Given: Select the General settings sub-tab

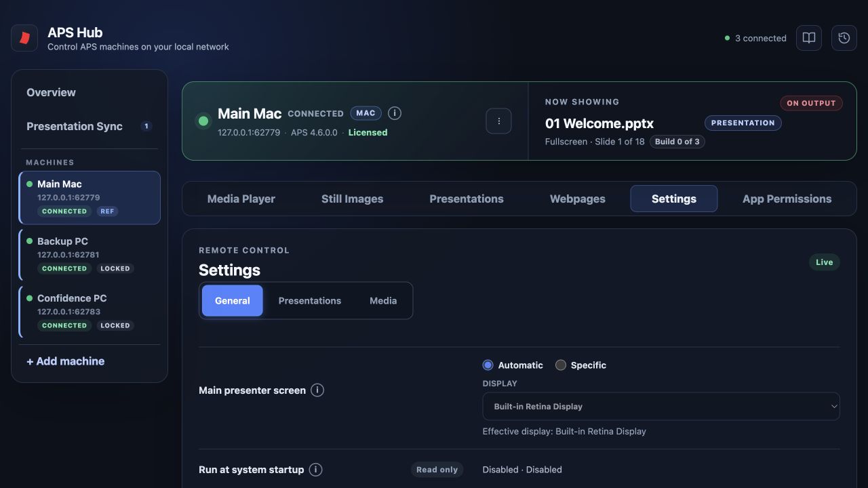Looking at the screenshot, I should point(233,300).
